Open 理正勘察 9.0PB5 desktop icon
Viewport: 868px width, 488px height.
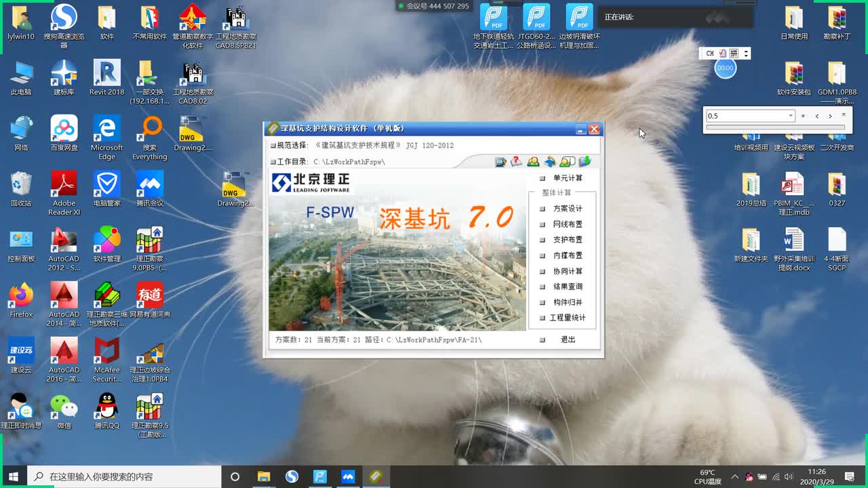pos(150,249)
